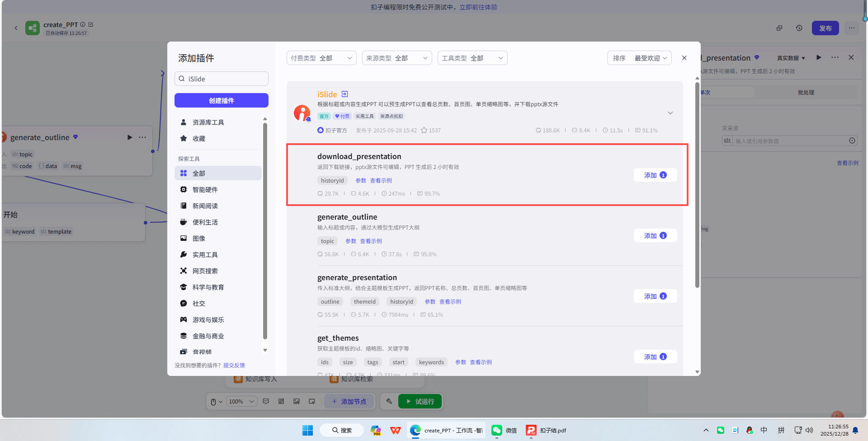Click the 添加节点 button
The width and height of the screenshot is (868, 441).
tap(349, 401)
